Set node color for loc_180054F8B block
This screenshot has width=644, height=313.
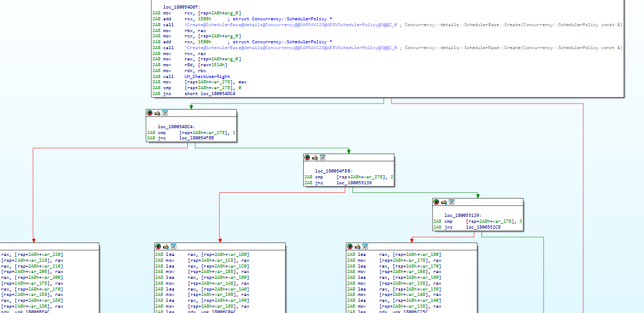(306, 158)
